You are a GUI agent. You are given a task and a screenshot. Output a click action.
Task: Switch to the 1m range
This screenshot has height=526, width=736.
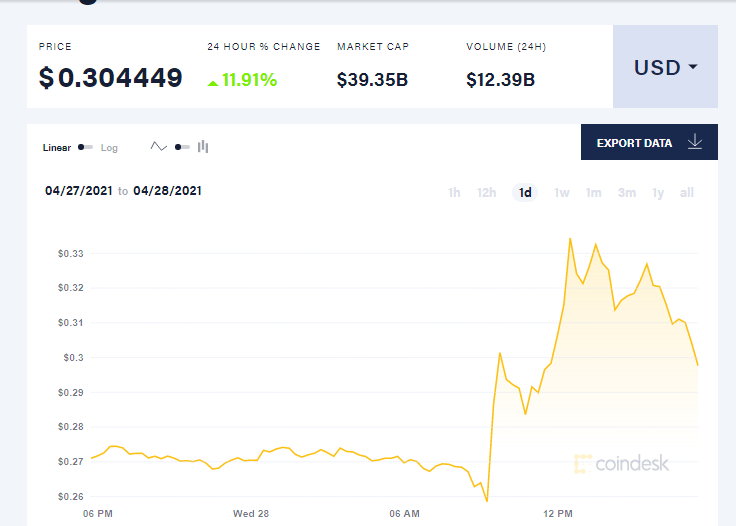[x=593, y=192]
